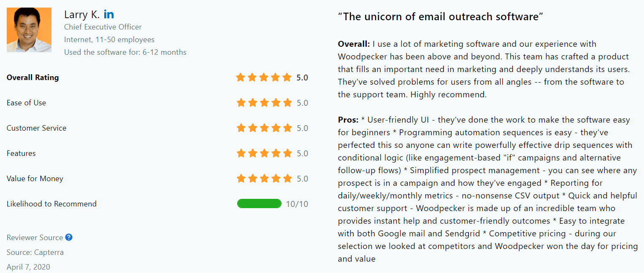The image size is (644, 273).
Task: Click the Features star rating
Action: pyautogui.click(x=264, y=153)
